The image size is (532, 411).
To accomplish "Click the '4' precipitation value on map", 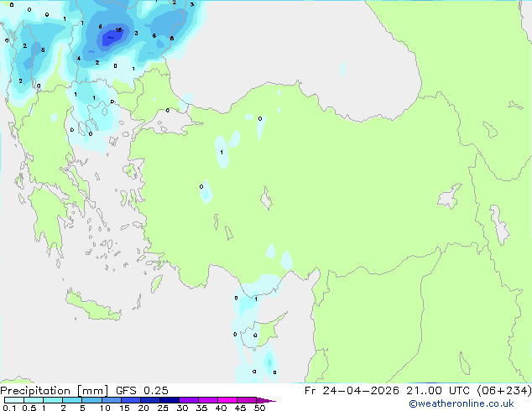I will 79,59.
